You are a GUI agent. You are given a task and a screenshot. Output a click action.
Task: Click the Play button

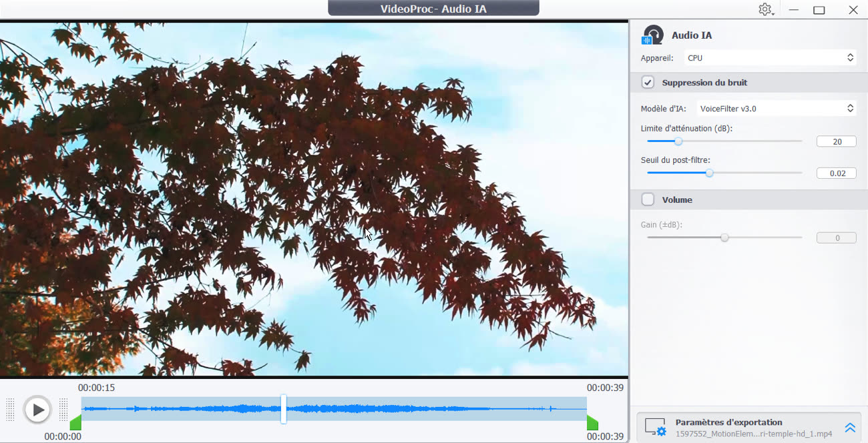pyautogui.click(x=37, y=410)
